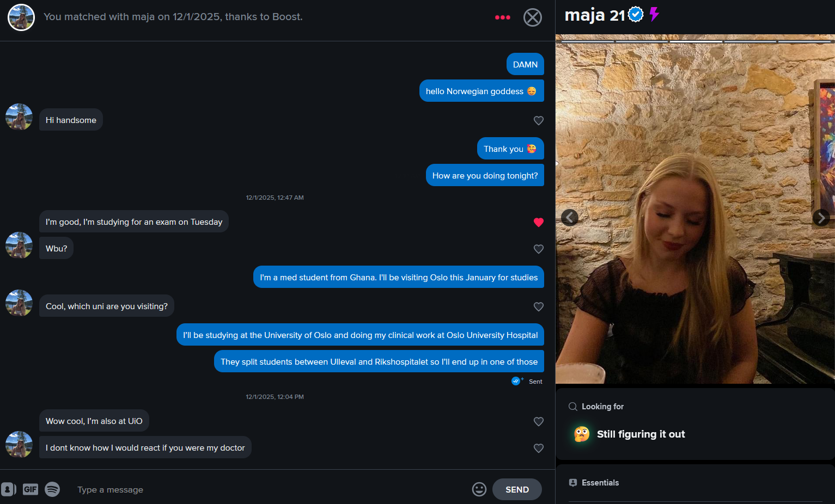
Task: Click the SEND button
Action: coord(517,489)
